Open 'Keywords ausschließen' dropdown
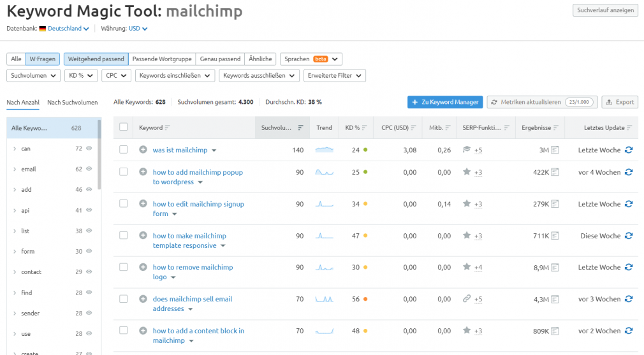The image size is (644, 355). 259,75
